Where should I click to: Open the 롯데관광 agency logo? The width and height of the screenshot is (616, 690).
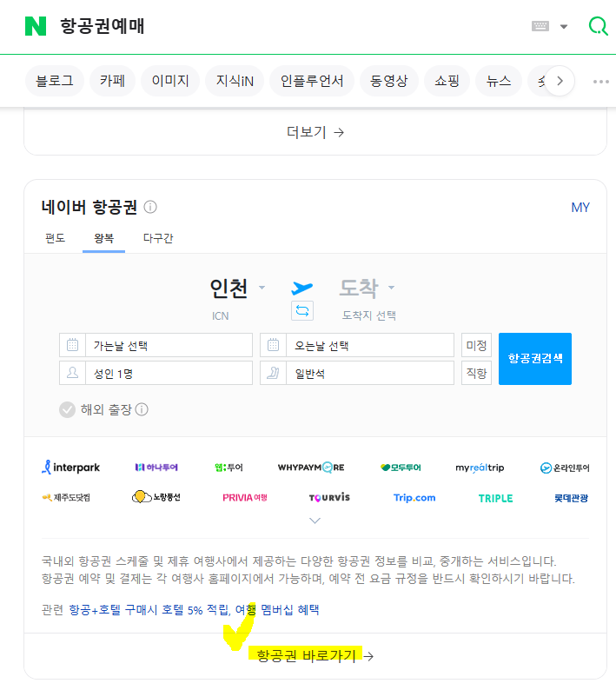[571, 498]
